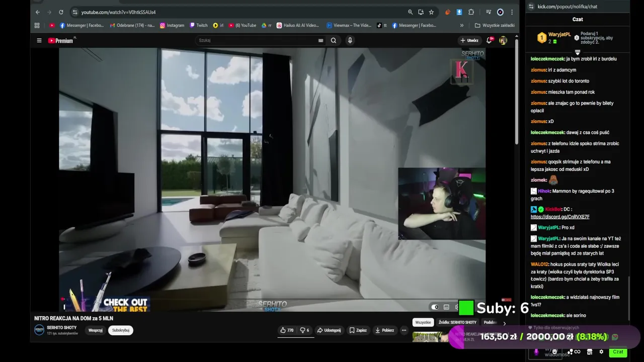This screenshot has height=362, width=644.
Task: Open the YouTube account avatar menu
Action: [x=503, y=41]
